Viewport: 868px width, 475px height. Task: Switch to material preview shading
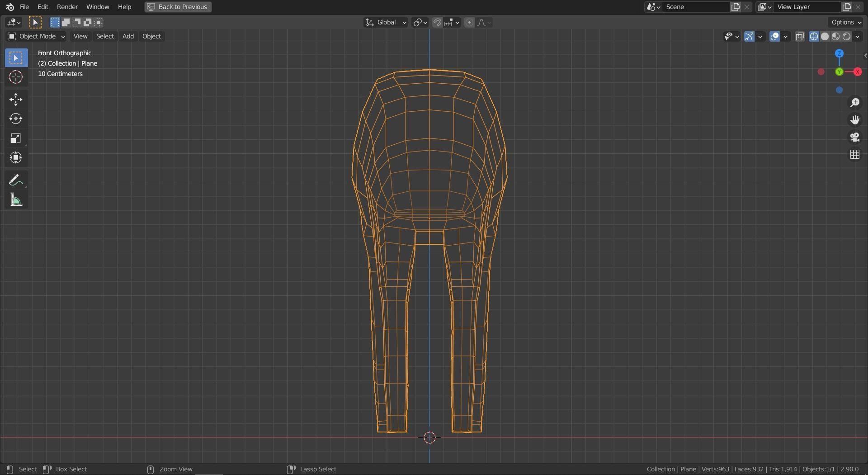coord(835,37)
